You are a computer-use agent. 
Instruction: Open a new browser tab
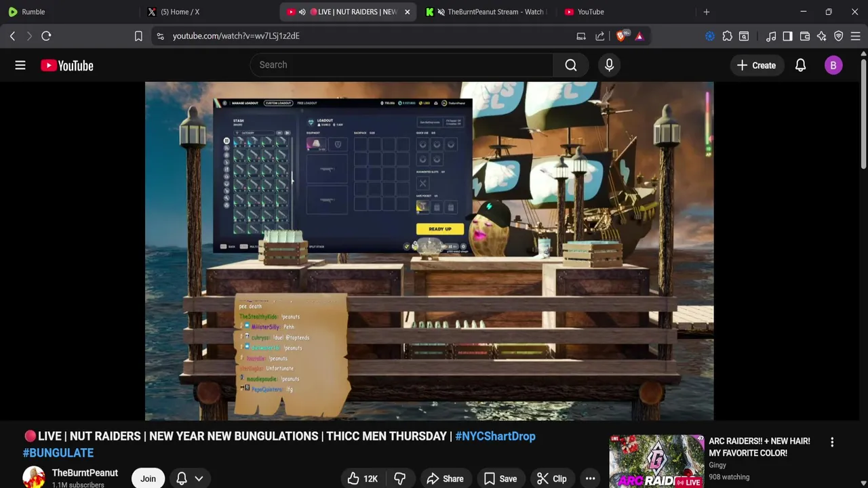click(x=706, y=12)
